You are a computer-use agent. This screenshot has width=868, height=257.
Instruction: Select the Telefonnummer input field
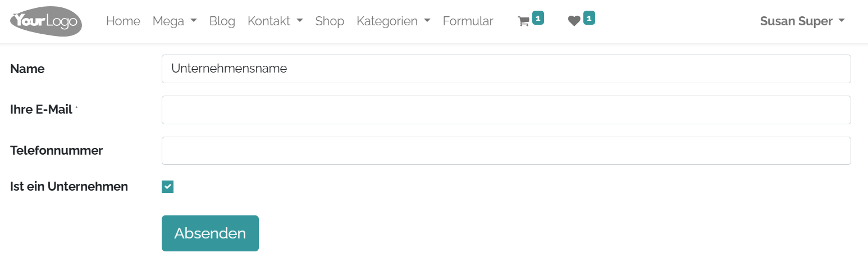[506, 151]
